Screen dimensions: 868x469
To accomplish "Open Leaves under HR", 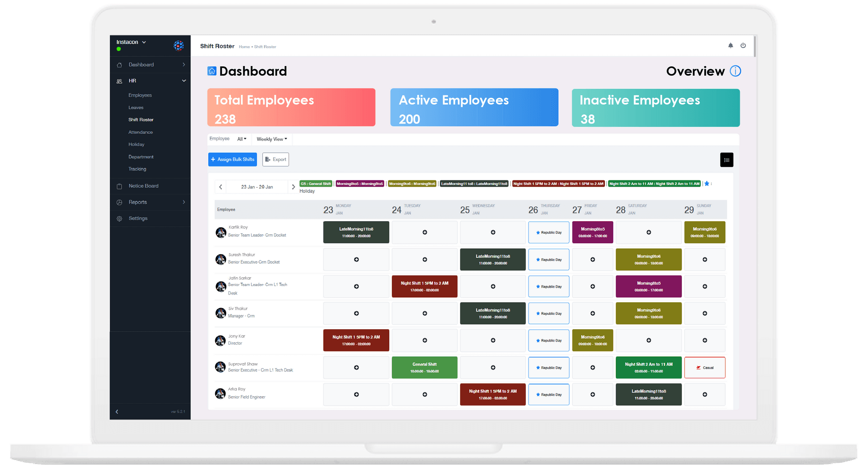I will tap(136, 108).
